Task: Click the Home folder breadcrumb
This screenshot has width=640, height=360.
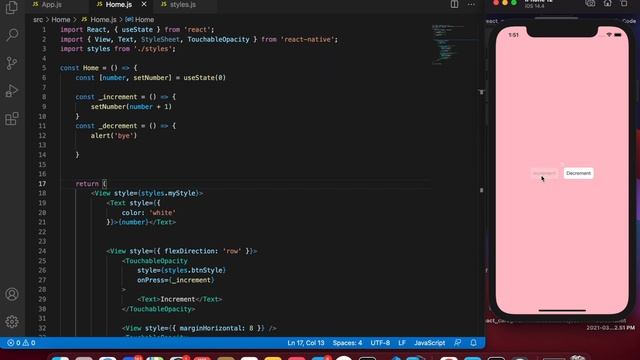Action: 61,20
